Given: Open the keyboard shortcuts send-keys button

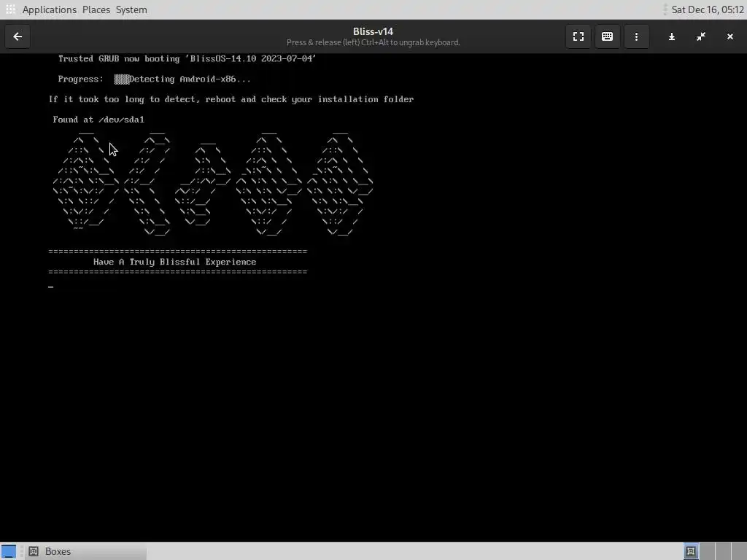Looking at the screenshot, I should click(x=607, y=36).
